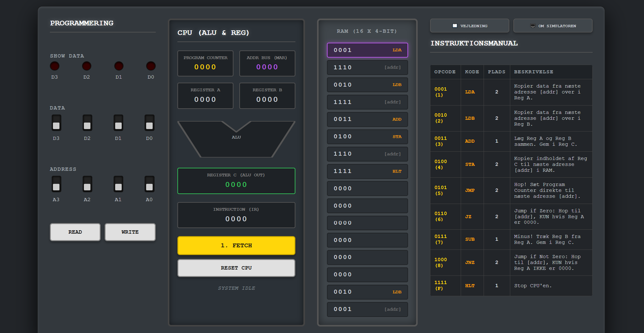
Task: Select RAM row 0010 LDB near the top
Action: (x=368, y=85)
